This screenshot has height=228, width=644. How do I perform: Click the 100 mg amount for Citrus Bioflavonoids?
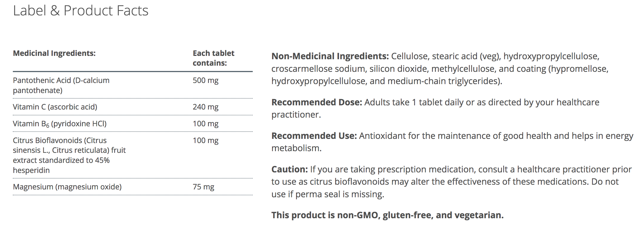pos(206,141)
